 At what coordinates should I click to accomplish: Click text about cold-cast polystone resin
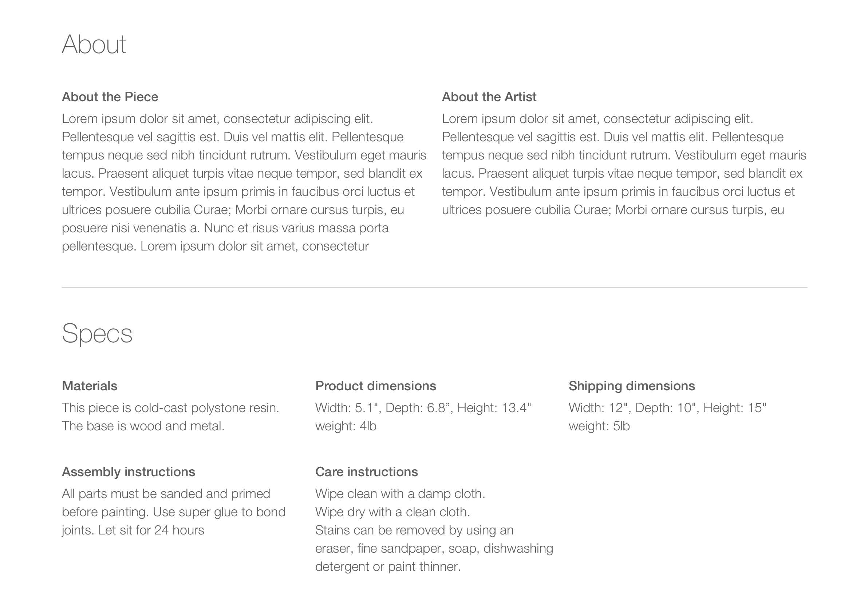click(x=170, y=408)
